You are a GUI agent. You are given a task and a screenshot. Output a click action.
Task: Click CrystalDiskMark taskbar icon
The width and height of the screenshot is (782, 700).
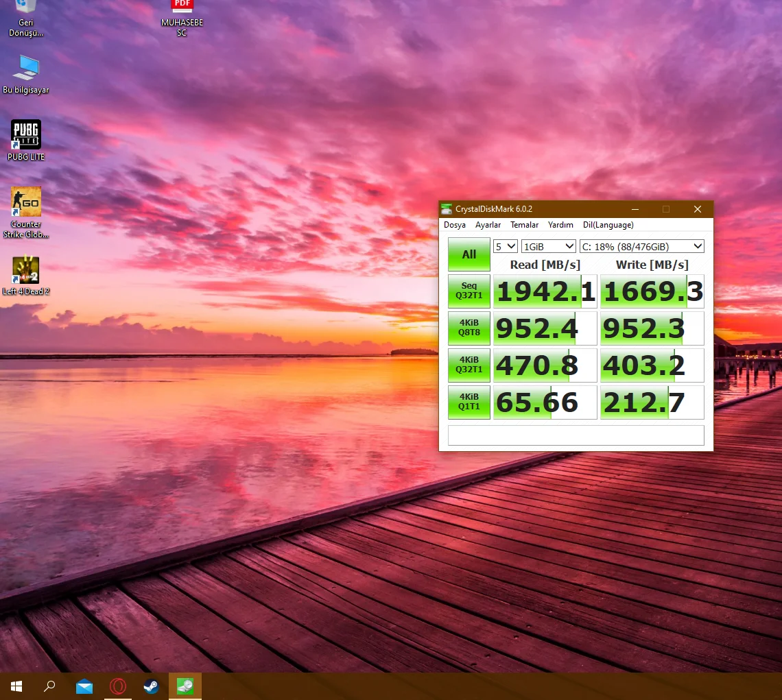185,686
